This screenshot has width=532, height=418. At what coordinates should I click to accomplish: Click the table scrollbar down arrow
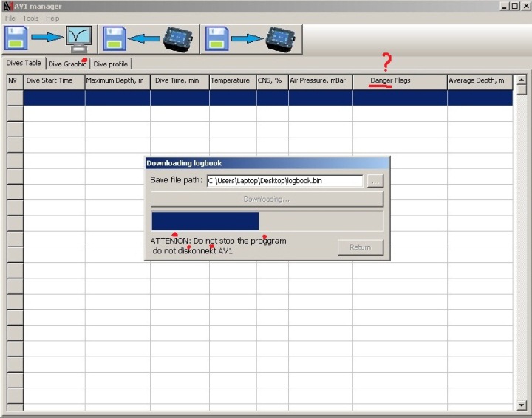click(x=522, y=405)
